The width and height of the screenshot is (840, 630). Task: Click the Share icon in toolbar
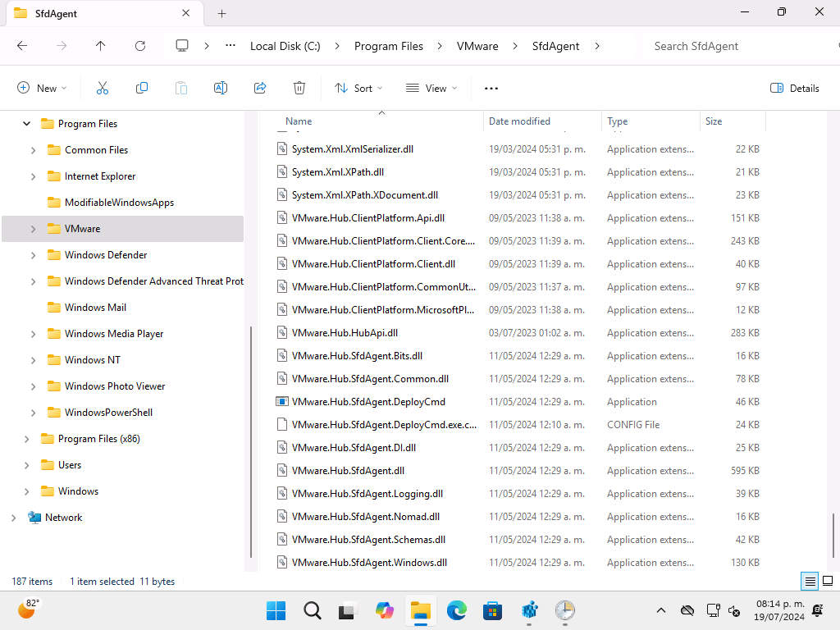[x=260, y=88]
